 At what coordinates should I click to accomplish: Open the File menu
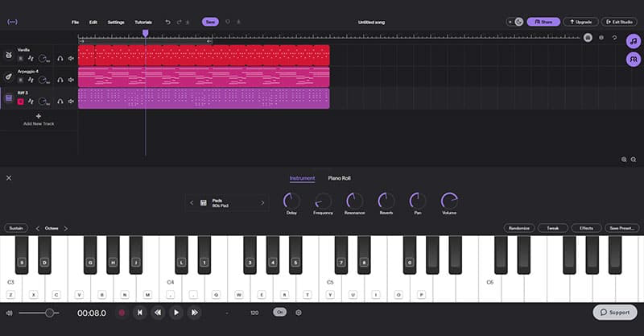pos(75,23)
